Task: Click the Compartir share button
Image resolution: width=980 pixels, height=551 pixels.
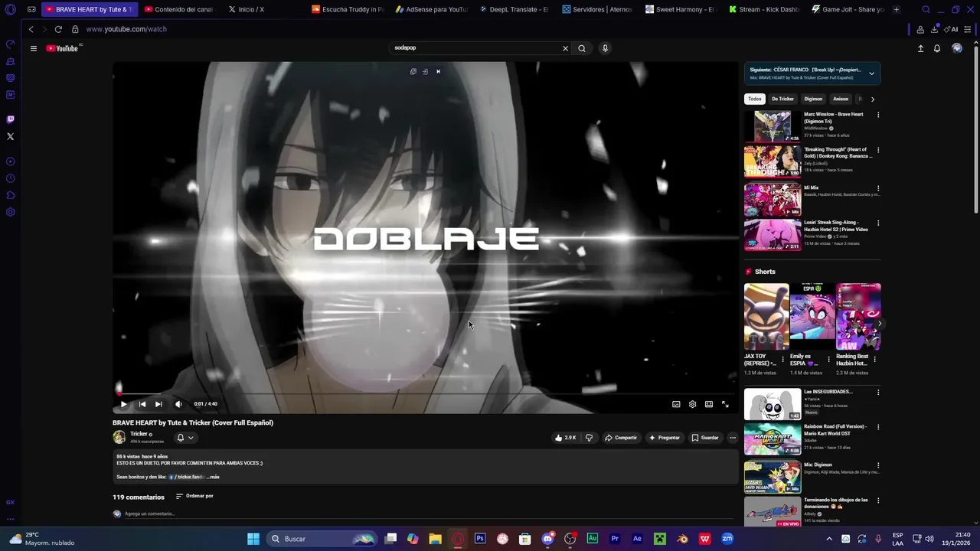Action: click(621, 438)
